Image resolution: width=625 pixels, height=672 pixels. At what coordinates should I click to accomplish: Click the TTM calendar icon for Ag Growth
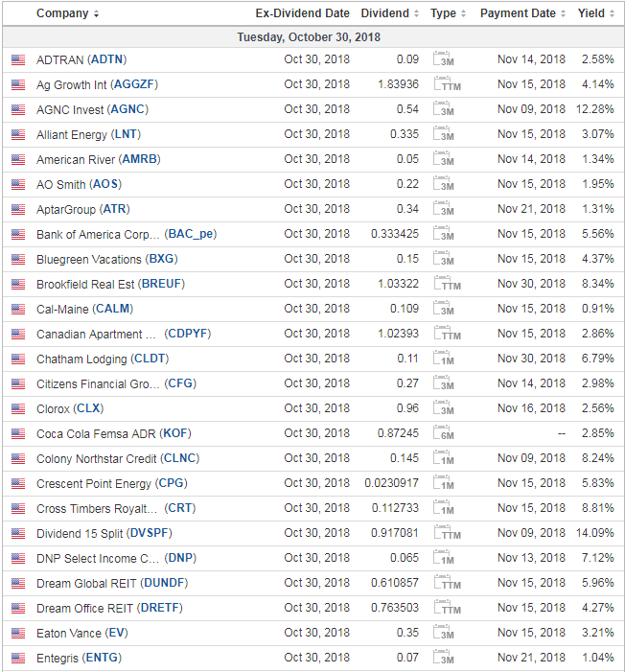[447, 84]
